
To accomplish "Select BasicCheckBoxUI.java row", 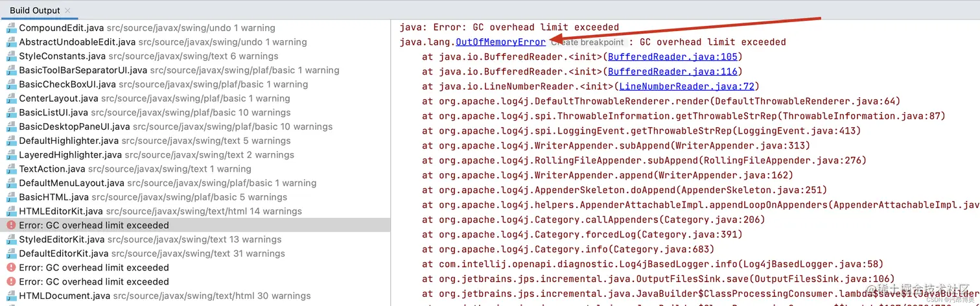I will pos(196,84).
